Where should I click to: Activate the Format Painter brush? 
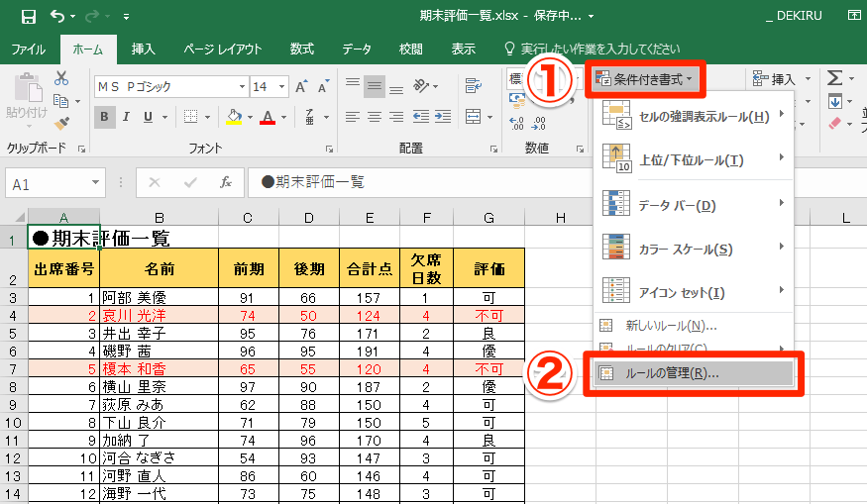click(x=61, y=123)
